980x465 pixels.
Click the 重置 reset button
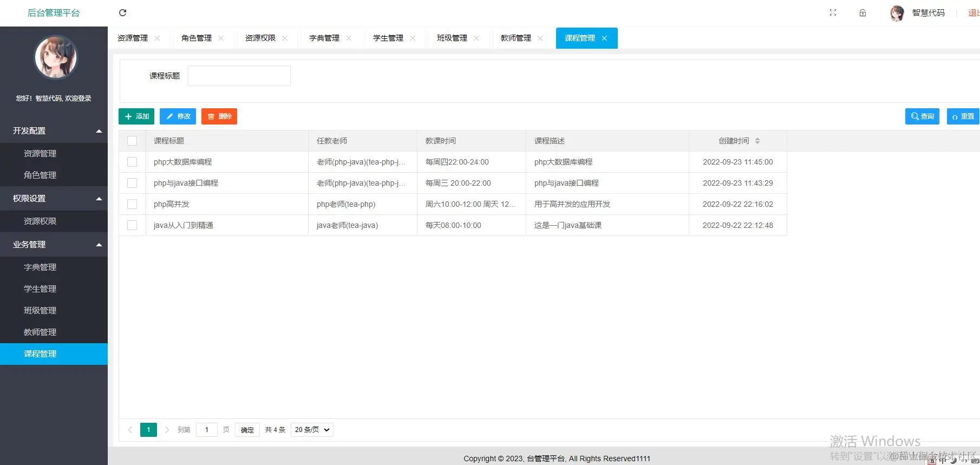point(963,116)
